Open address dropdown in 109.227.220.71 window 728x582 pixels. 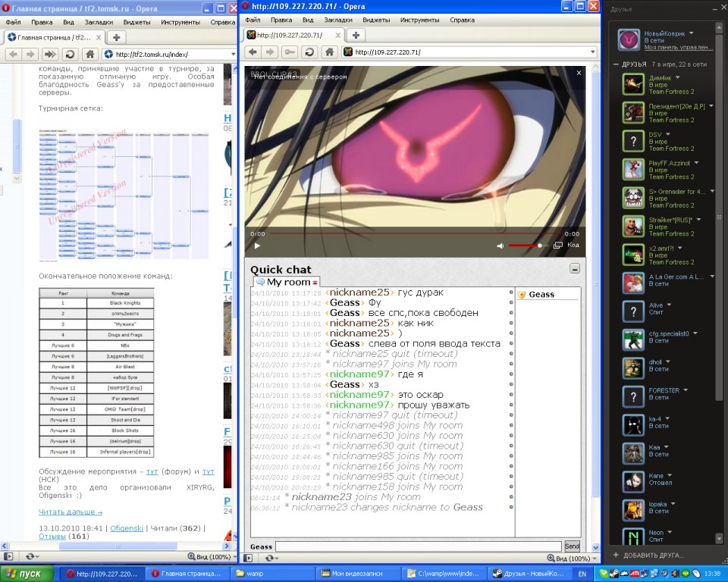click(x=593, y=52)
